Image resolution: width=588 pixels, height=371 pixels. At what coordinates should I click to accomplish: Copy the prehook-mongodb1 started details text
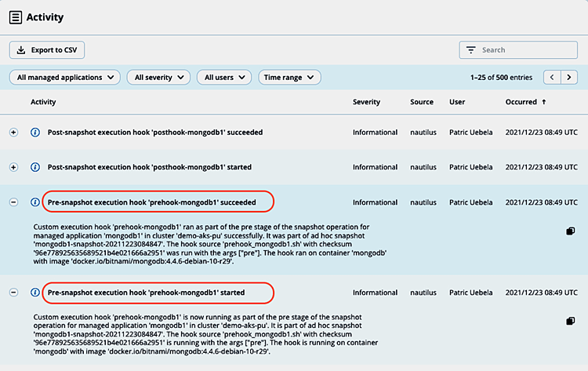point(570,322)
